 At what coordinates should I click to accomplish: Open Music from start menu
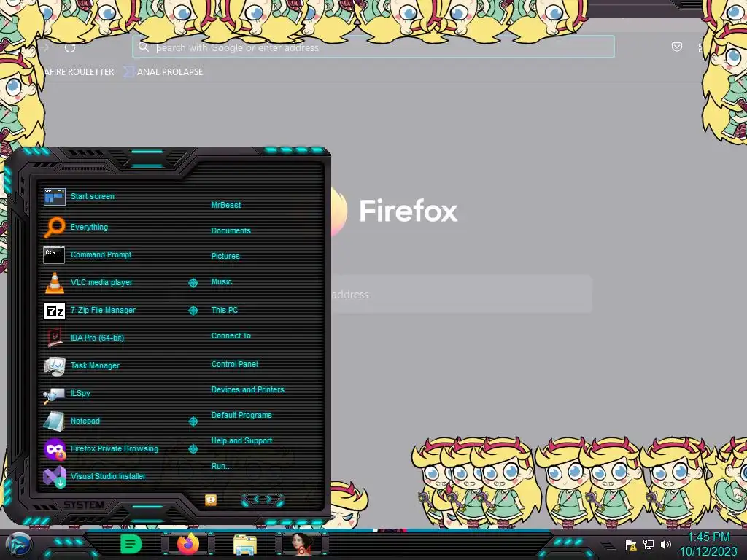point(222,282)
